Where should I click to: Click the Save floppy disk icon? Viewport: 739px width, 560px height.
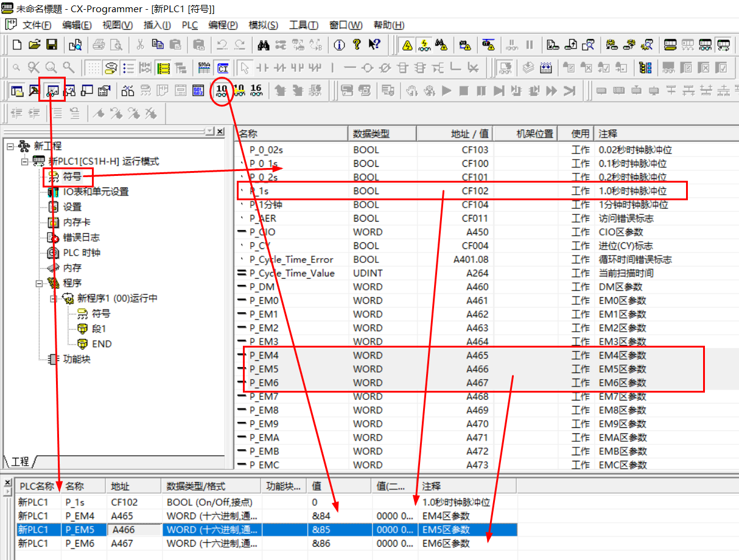coord(52,44)
